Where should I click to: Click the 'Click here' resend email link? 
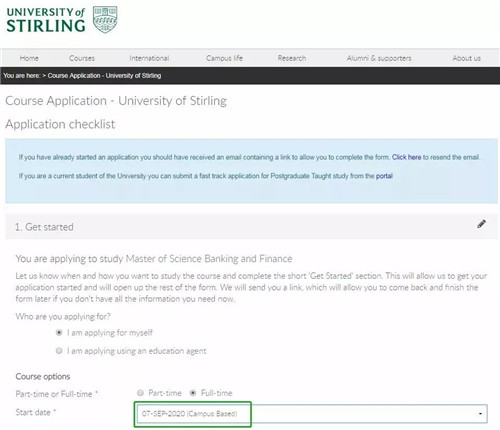(x=406, y=157)
